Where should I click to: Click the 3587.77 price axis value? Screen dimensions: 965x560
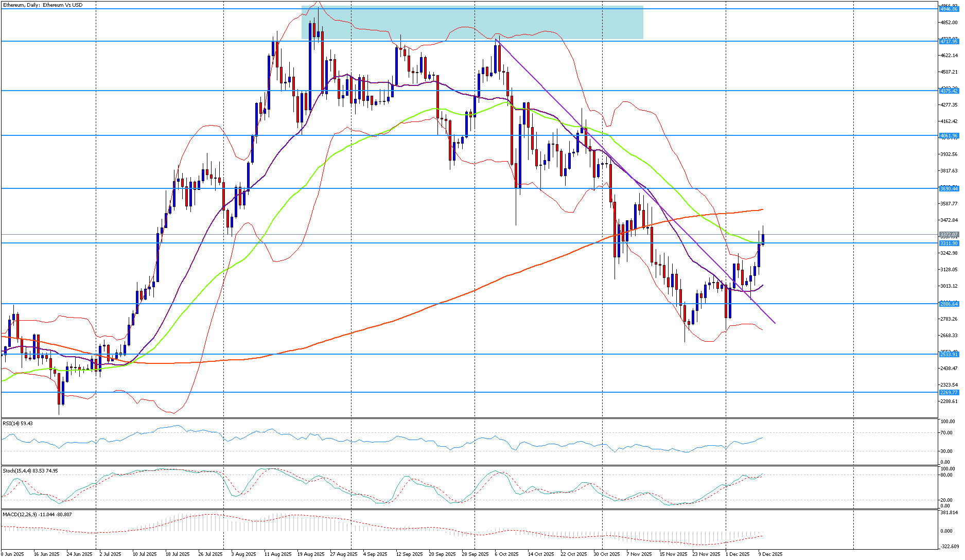[x=949, y=204]
